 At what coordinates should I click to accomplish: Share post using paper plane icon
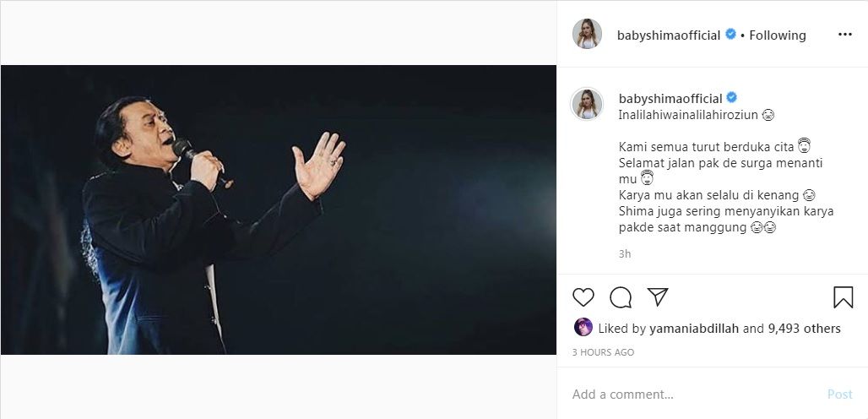(x=658, y=297)
